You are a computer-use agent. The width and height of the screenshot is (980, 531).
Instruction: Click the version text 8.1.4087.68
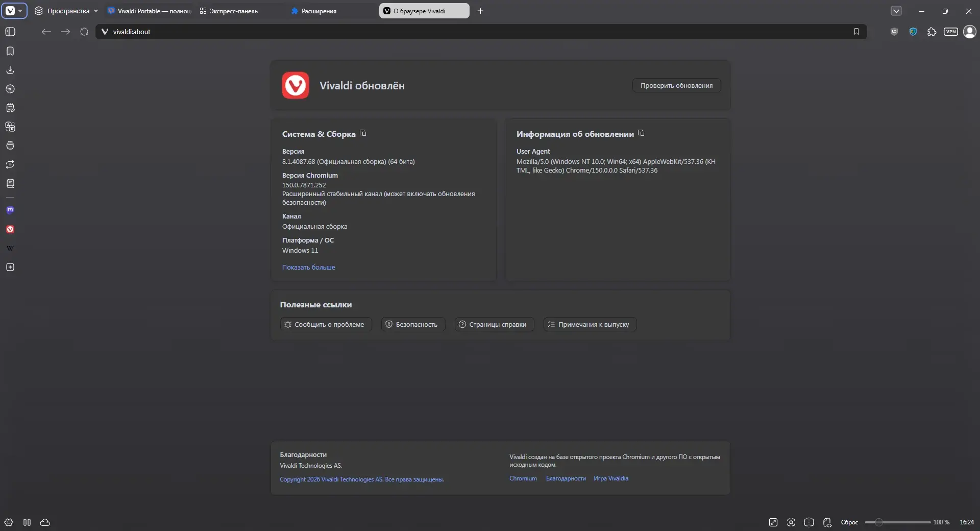coord(349,162)
